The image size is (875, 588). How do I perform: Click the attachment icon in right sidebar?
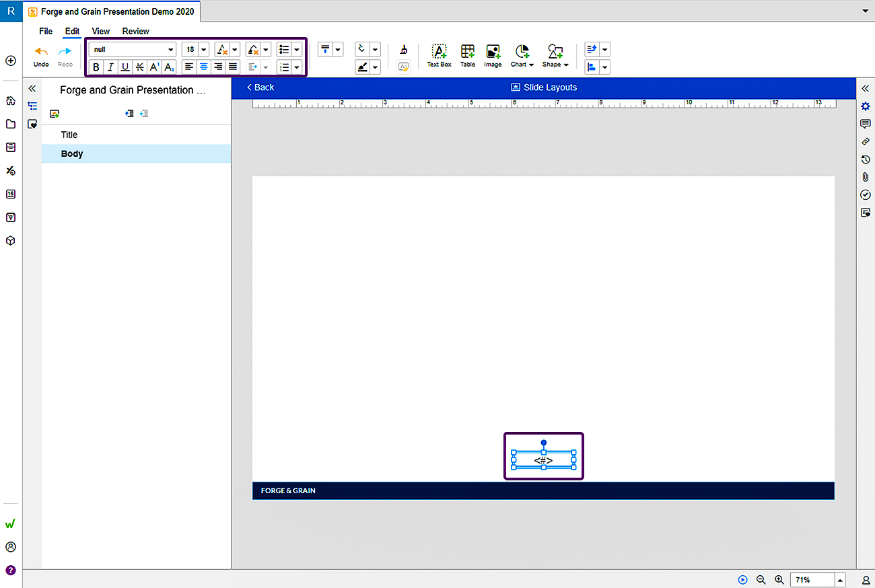pos(866,177)
